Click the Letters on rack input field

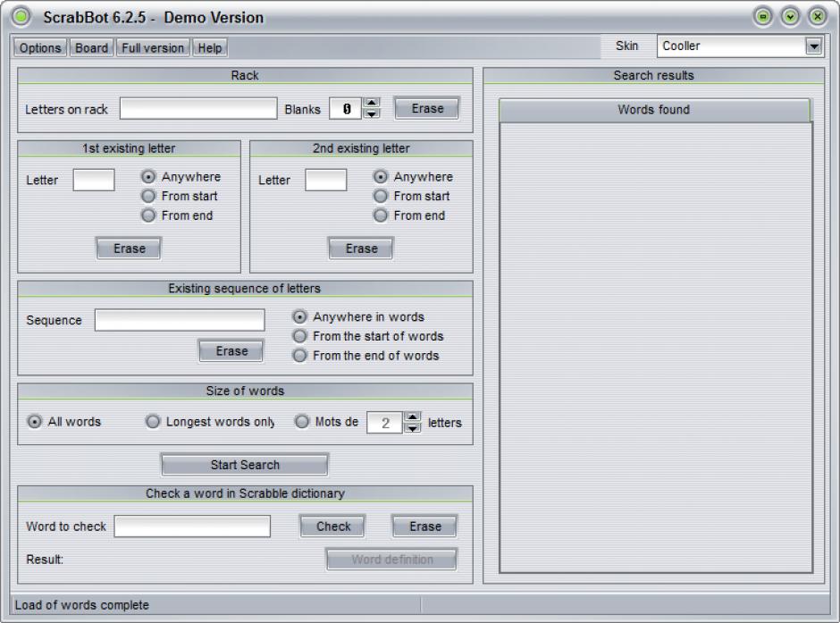coord(198,109)
